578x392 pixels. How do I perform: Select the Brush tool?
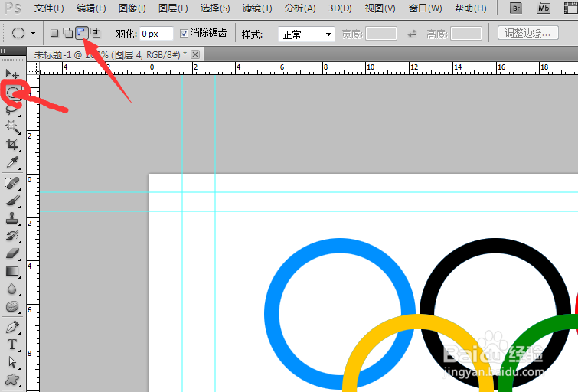point(12,201)
